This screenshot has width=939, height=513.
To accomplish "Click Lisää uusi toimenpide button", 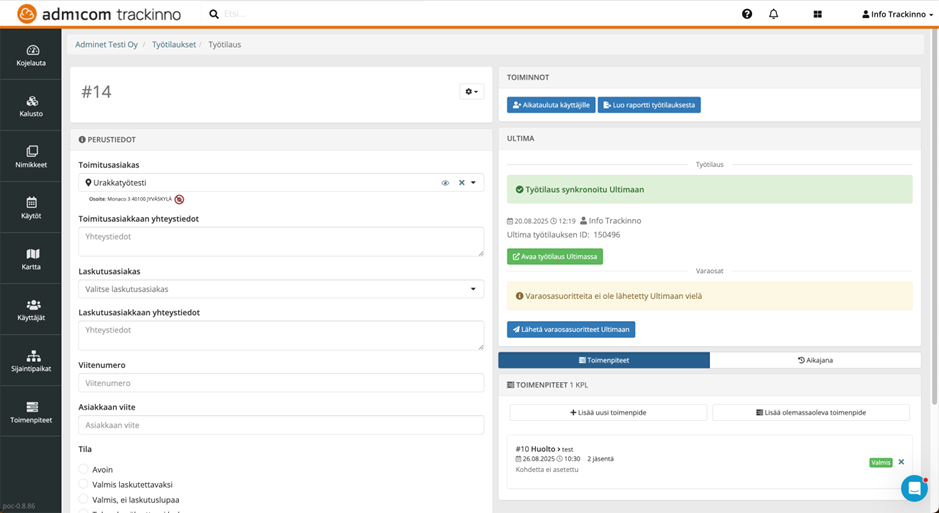I will pyautogui.click(x=608, y=412).
